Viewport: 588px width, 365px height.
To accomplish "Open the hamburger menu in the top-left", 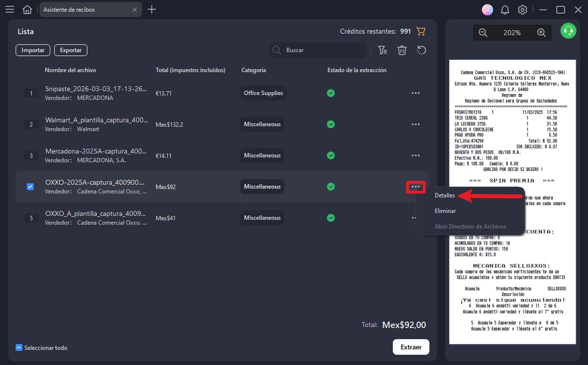I will 9,9.
